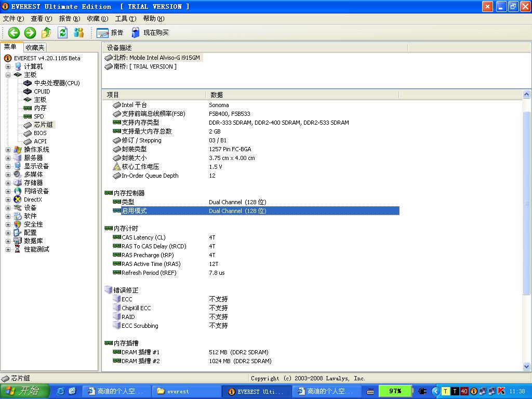Image resolution: width=532 pixels, height=399 pixels.
Task: Open the 查看(V) menu
Action: point(42,18)
